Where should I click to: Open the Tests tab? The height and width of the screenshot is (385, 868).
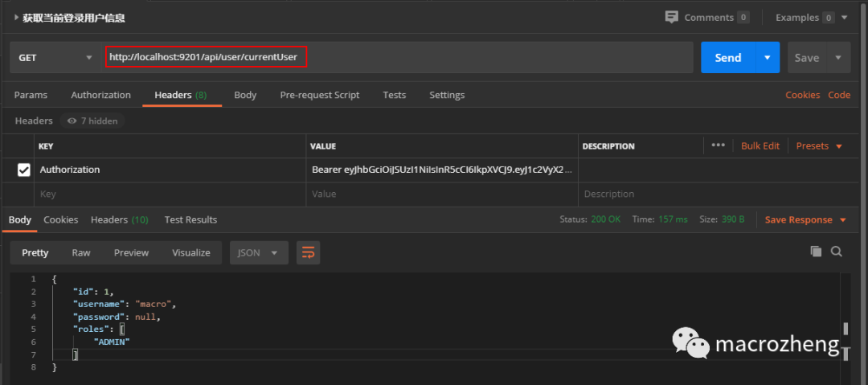(x=394, y=95)
